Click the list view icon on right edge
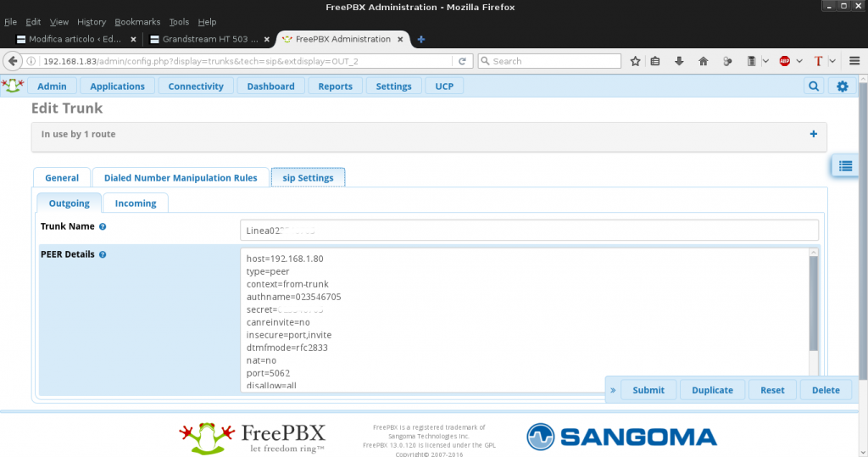Image resolution: width=868 pixels, height=457 pixels. click(x=845, y=166)
